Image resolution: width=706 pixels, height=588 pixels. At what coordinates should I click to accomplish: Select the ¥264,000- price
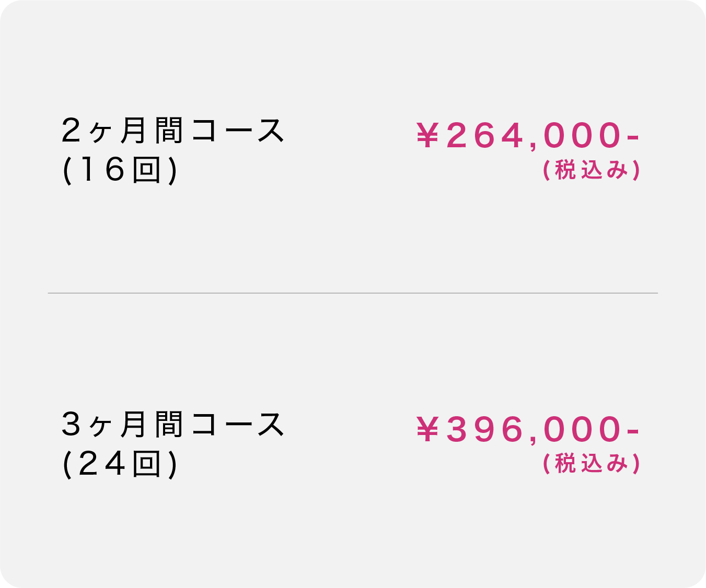528,136
